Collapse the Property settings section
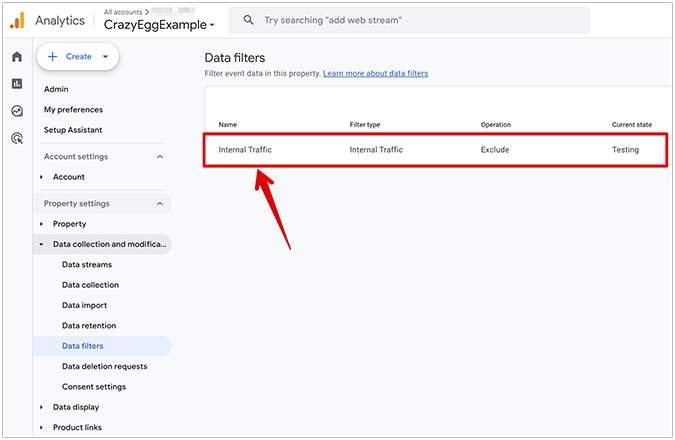Image resolution: width=675 pixels, height=440 pixels. point(160,204)
